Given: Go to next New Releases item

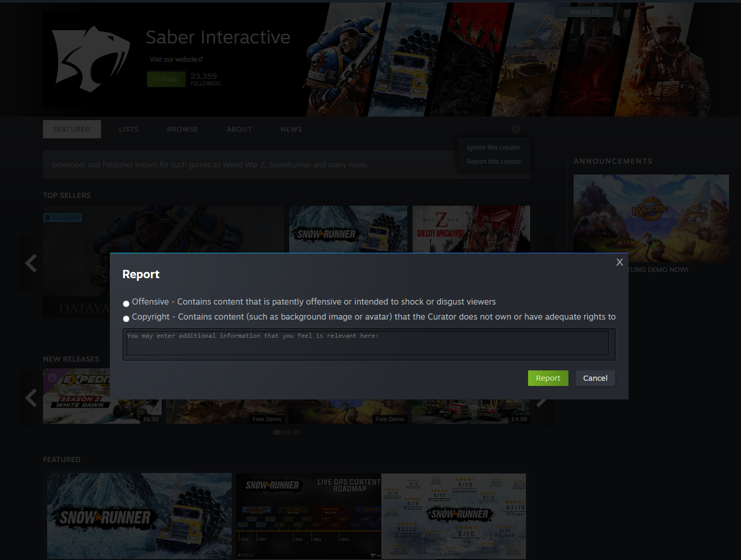Looking at the screenshot, I should pos(542,399).
